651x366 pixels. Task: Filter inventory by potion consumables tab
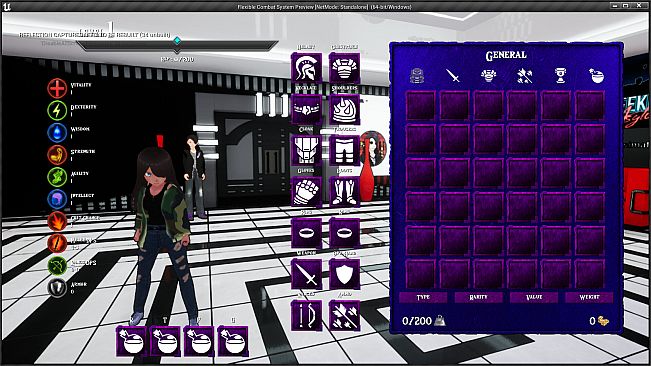pyautogui.click(x=596, y=76)
